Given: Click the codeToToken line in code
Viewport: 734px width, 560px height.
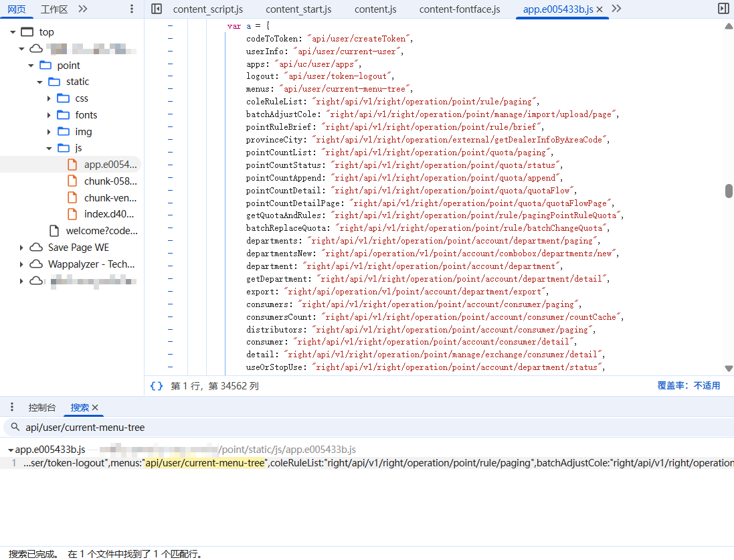Looking at the screenshot, I should pyautogui.click(x=329, y=39).
